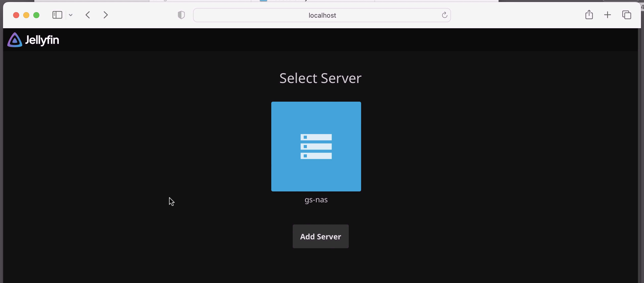Select the gs-nas server card

tap(316, 177)
